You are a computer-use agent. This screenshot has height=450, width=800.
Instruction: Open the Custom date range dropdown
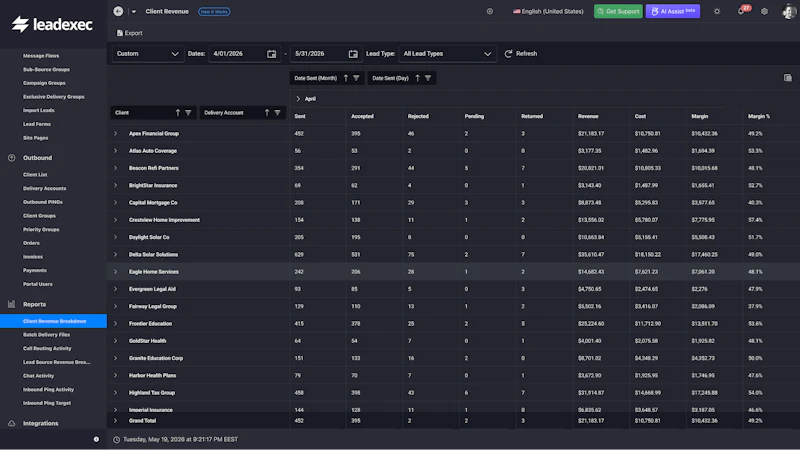coord(147,54)
